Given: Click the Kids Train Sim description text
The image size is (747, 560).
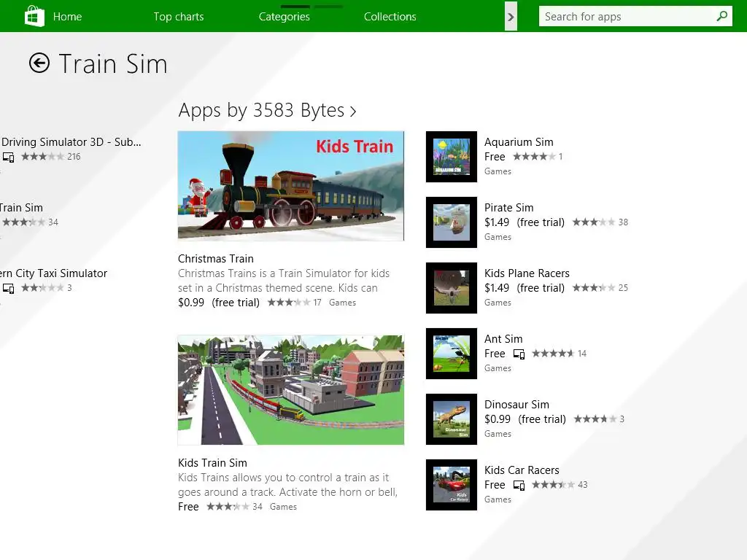Looking at the screenshot, I should pyautogui.click(x=287, y=485).
